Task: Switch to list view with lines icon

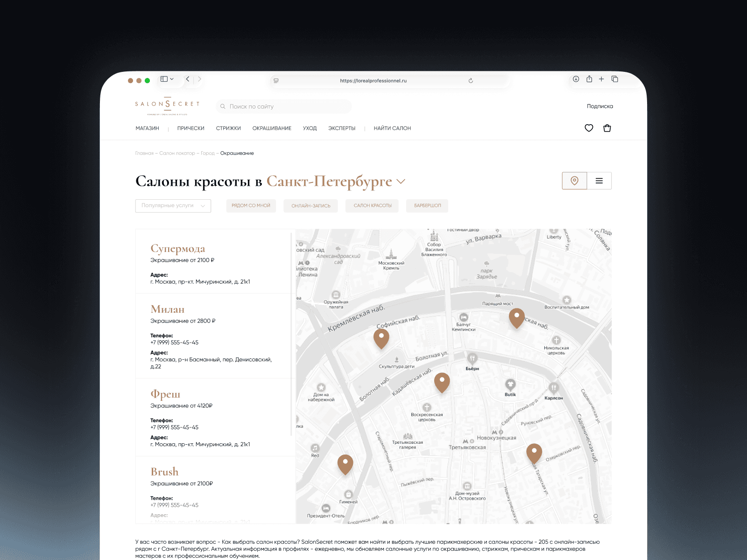Action: coord(599,181)
